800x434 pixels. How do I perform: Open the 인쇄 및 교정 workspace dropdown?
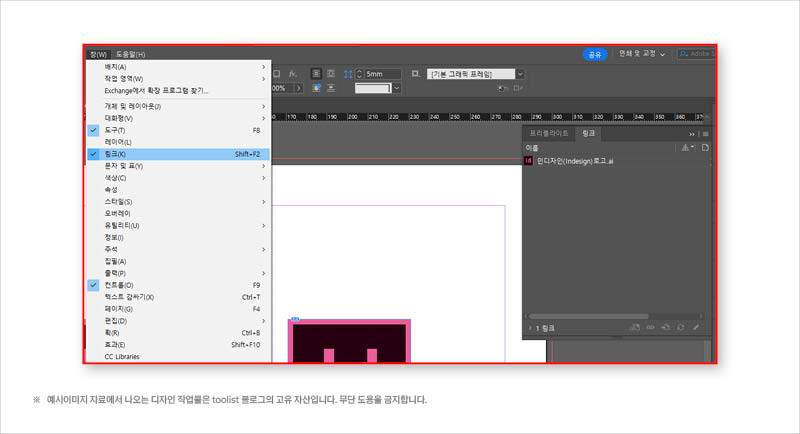pyautogui.click(x=642, y=54)
